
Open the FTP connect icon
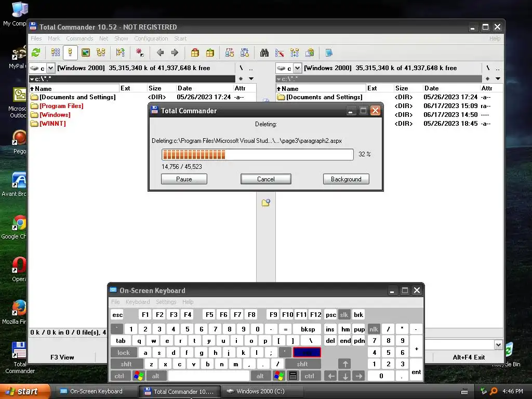point(229,52)
